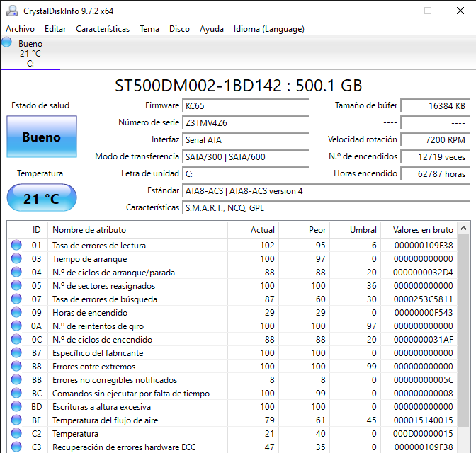Click the Bueno health status button

pos(41,137)
